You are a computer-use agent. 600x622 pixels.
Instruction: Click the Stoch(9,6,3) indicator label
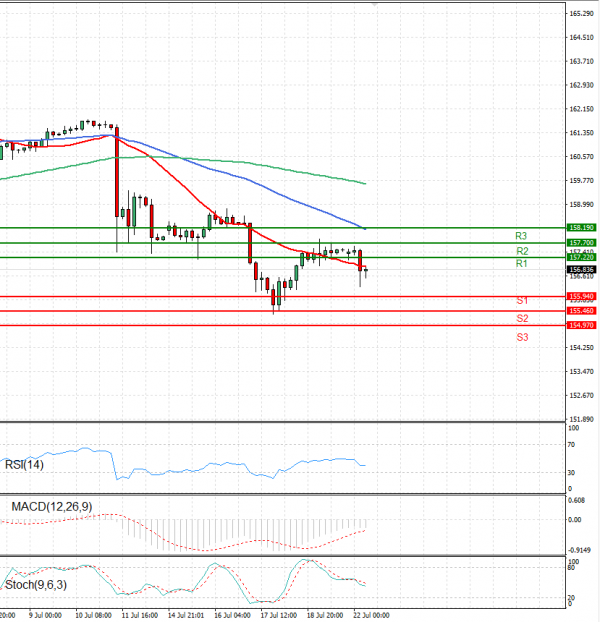36,585
